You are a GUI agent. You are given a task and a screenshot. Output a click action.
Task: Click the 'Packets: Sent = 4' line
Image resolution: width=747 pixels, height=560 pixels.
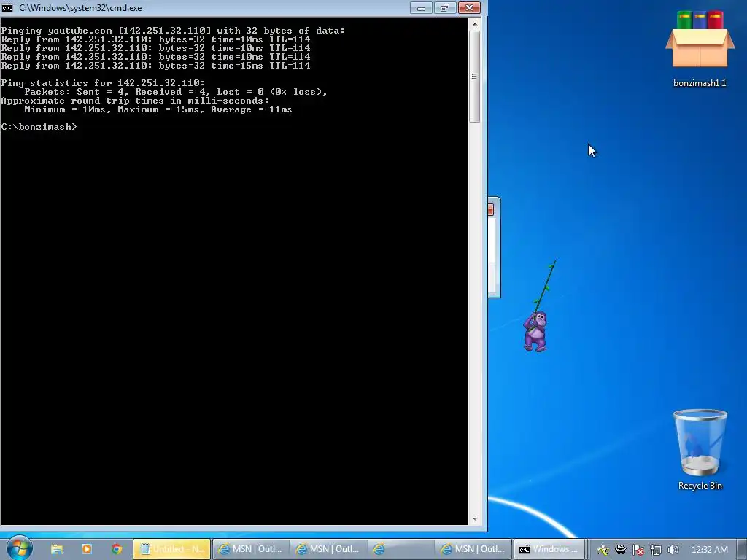(176, 92)
